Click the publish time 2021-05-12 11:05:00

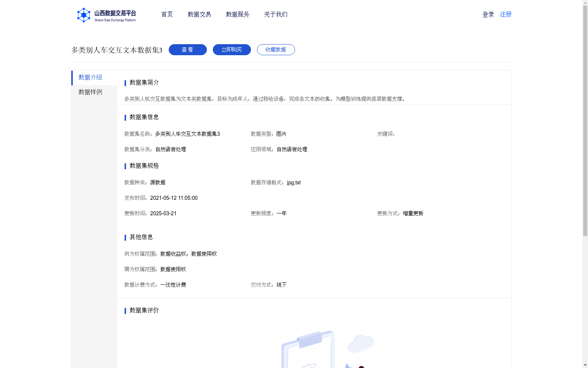(174, 198)
